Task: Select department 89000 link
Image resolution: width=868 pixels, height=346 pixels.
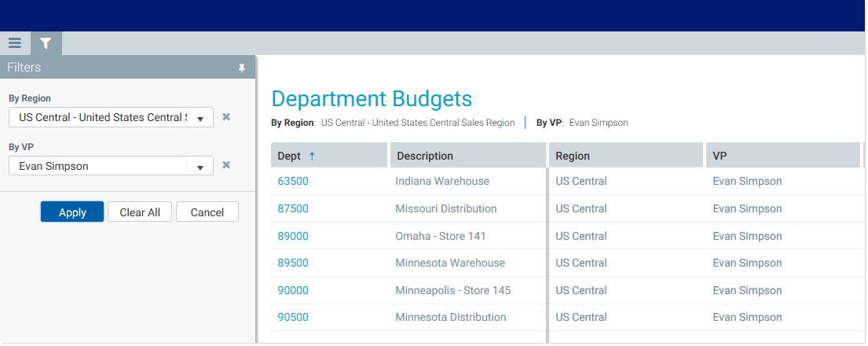Action: (293, 236)
